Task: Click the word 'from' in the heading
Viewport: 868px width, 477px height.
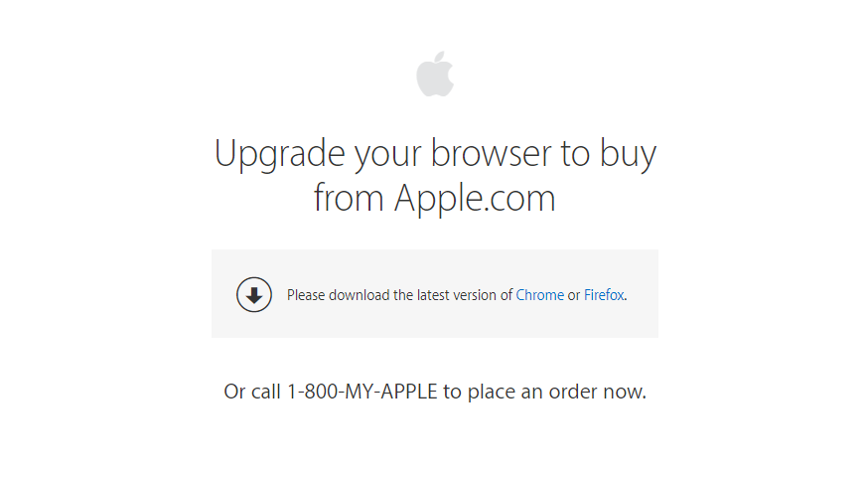Action: pos(349,198)
